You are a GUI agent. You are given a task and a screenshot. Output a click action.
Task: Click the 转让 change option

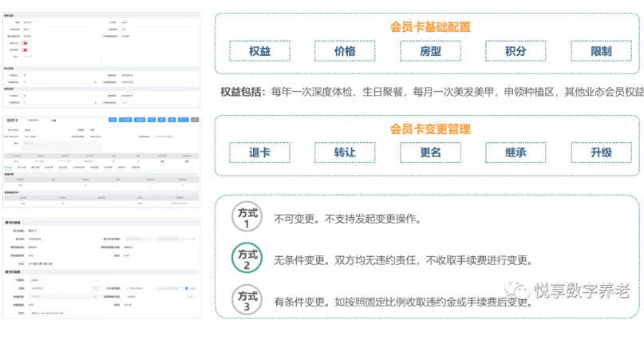344,152
